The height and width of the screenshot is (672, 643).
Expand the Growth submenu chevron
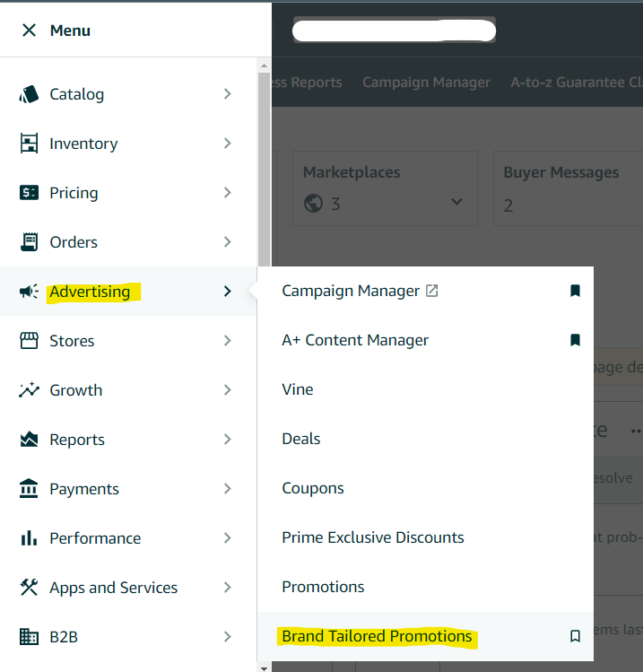point(228,390)
